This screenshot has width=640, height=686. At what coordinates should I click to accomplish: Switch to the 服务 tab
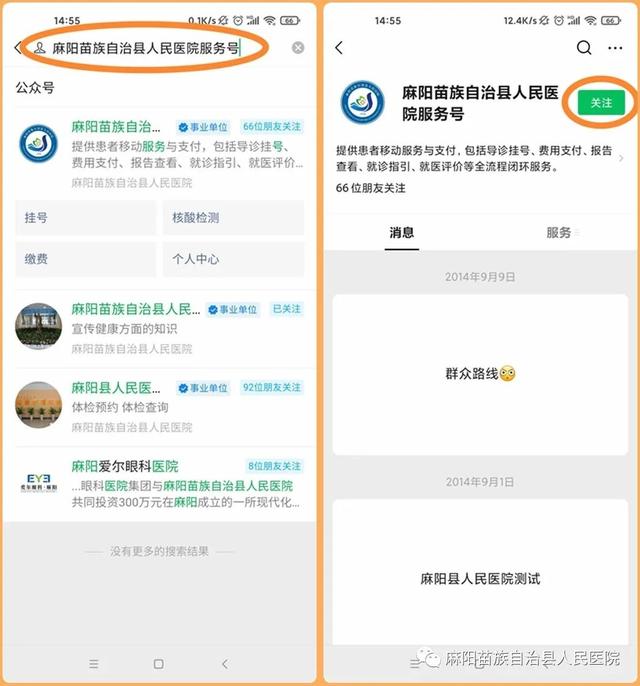click(x=558, y=233)
